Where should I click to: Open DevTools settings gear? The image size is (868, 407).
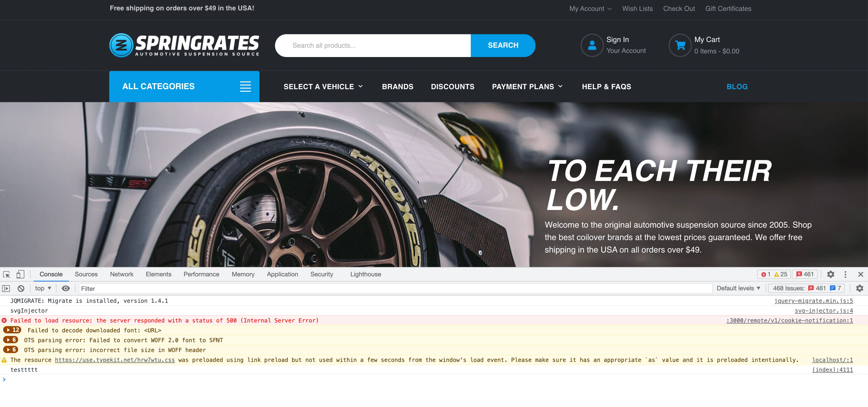831,274
